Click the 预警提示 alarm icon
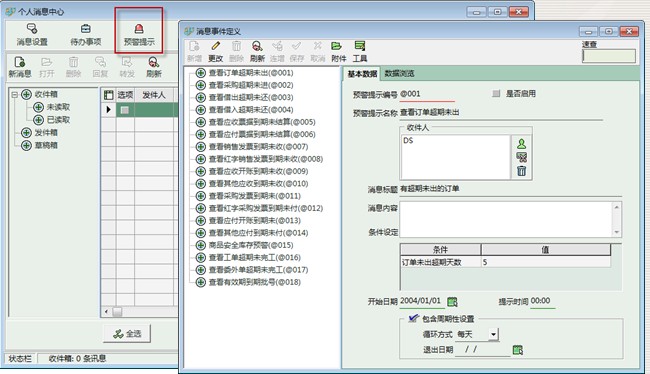This screenshot has height=374, width=650. click(139, 29)
